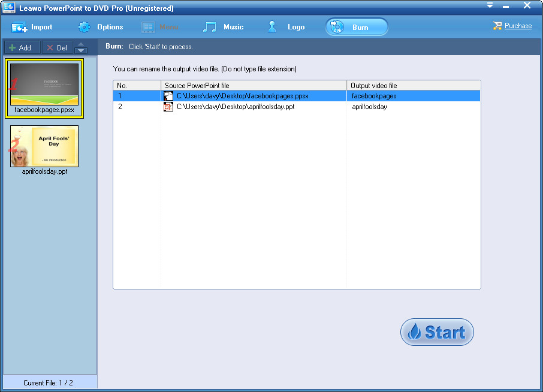Click output name cell aprilfoolsday

coord(414,107)
